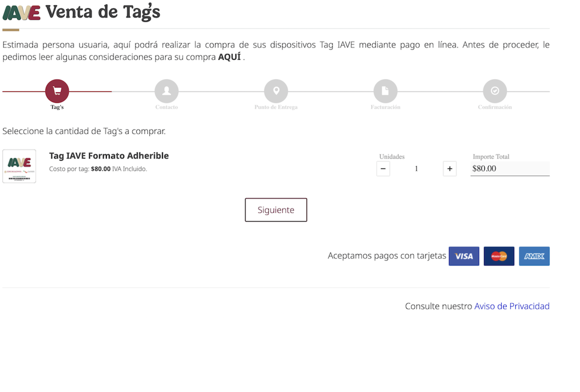Click the Facturación step label

385,107
